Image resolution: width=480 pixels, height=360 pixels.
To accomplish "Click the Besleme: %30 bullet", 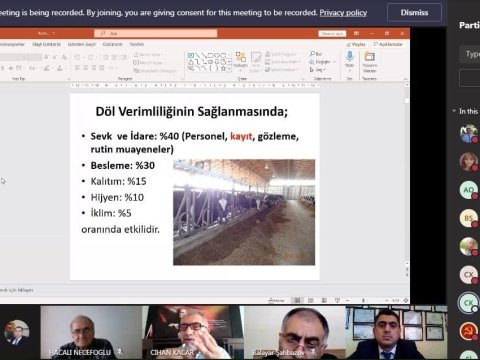I will tap(122, 165).
